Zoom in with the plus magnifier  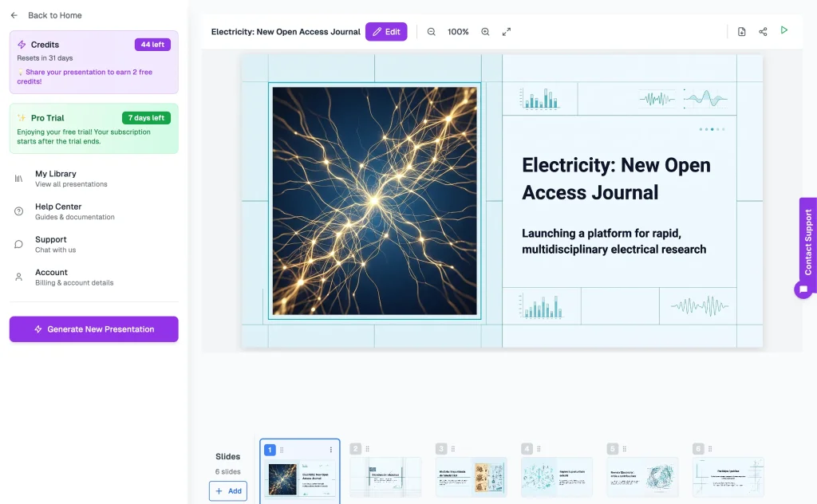(x=485, y=32)
